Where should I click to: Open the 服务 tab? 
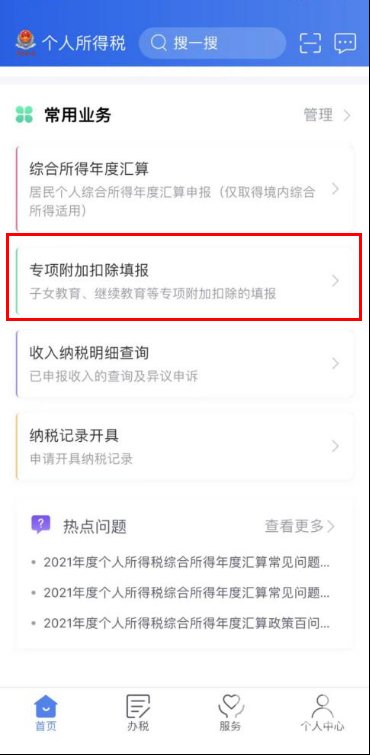(230, 713)
